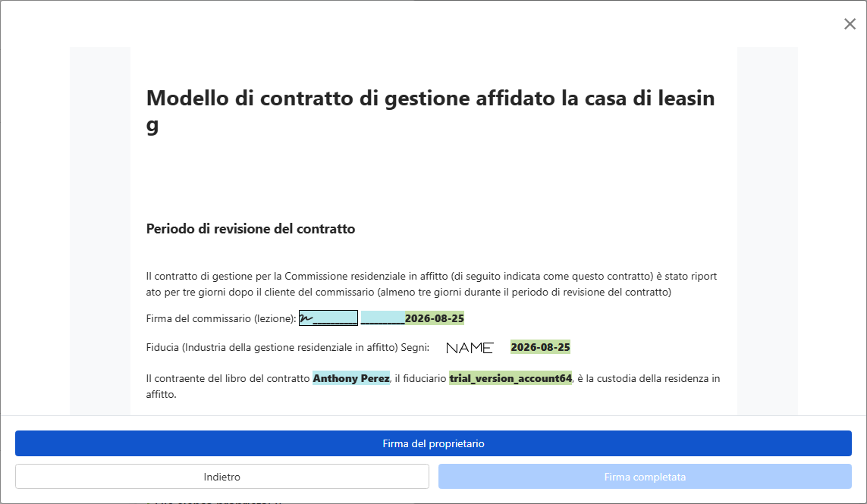Click the 2026-08-25 date next to NAME

540,347
